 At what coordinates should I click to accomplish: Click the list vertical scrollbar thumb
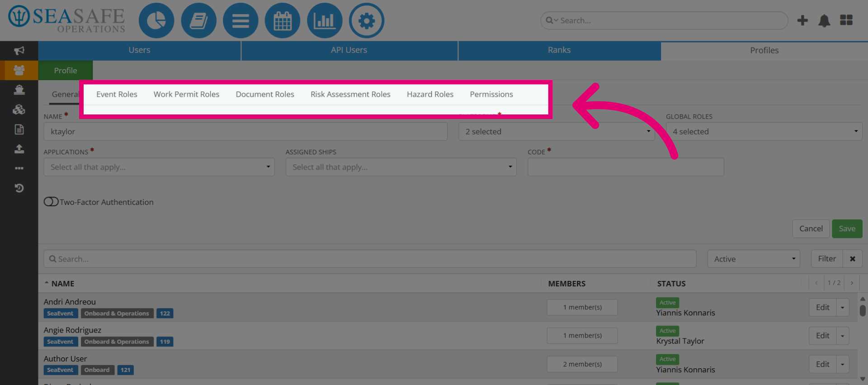click(863, 310)
